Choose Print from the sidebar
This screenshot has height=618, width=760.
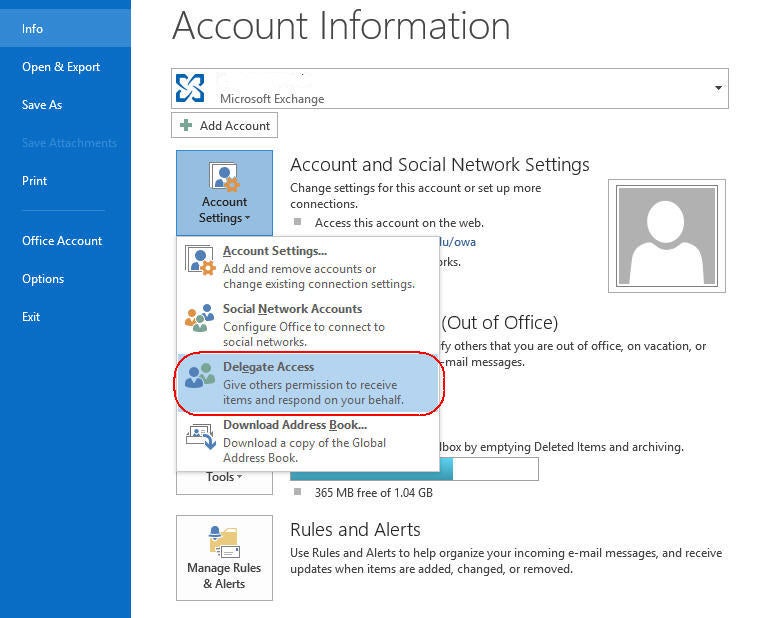coord(34,181)
